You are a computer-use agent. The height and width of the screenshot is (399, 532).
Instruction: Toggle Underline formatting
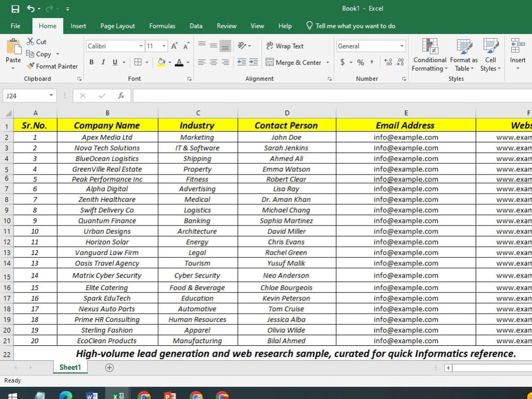pyautogui.click(x=115, y=62)
